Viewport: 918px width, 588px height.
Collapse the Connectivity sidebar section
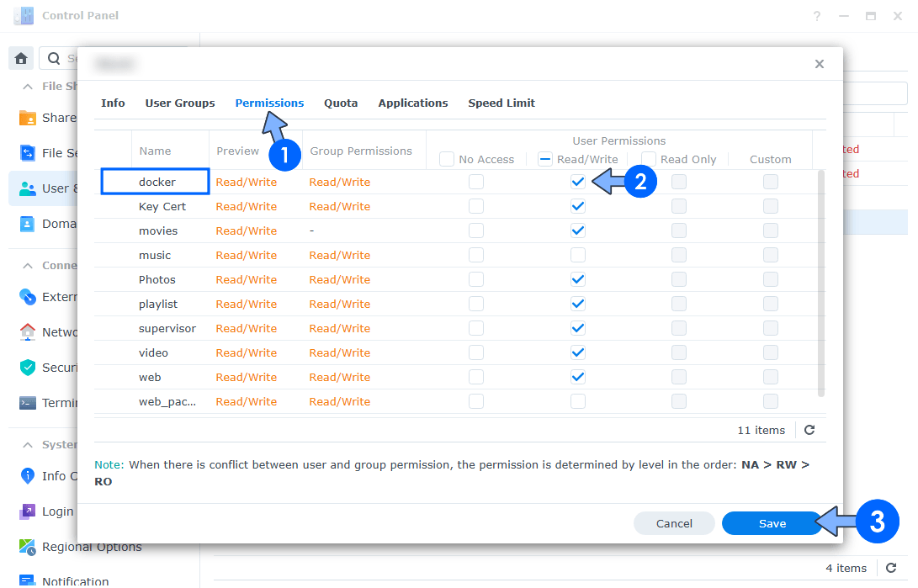click(28, 266)
